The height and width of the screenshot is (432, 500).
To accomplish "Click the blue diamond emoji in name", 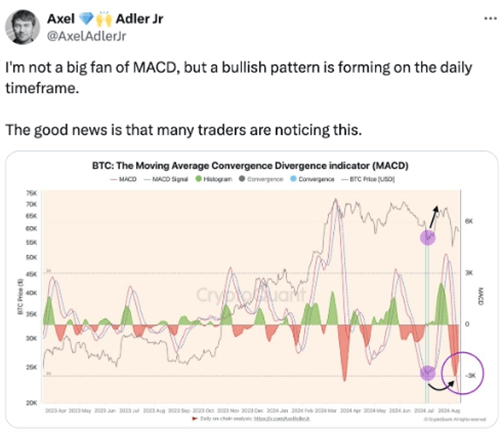I will (87, 19).
